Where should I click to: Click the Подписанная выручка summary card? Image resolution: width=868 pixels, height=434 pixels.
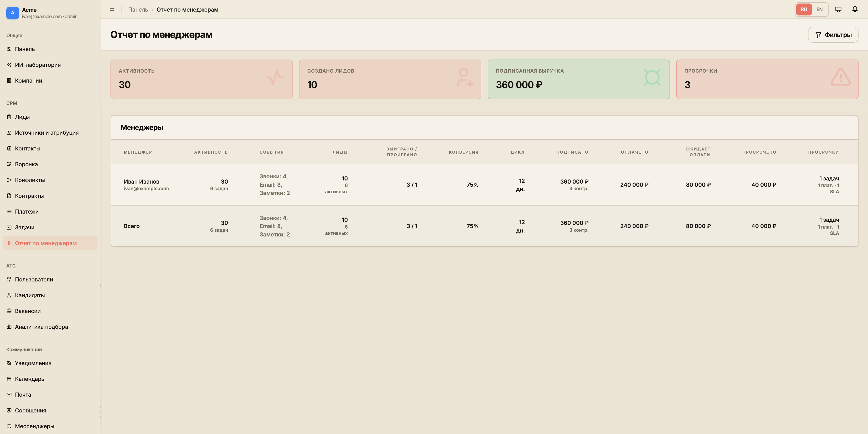579,79
